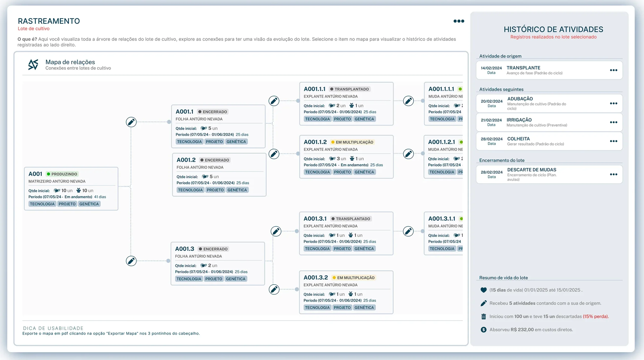
Task: Toggle the TECNOLOGIA tag on the A001 card
Action: click(x=42, y=204)
